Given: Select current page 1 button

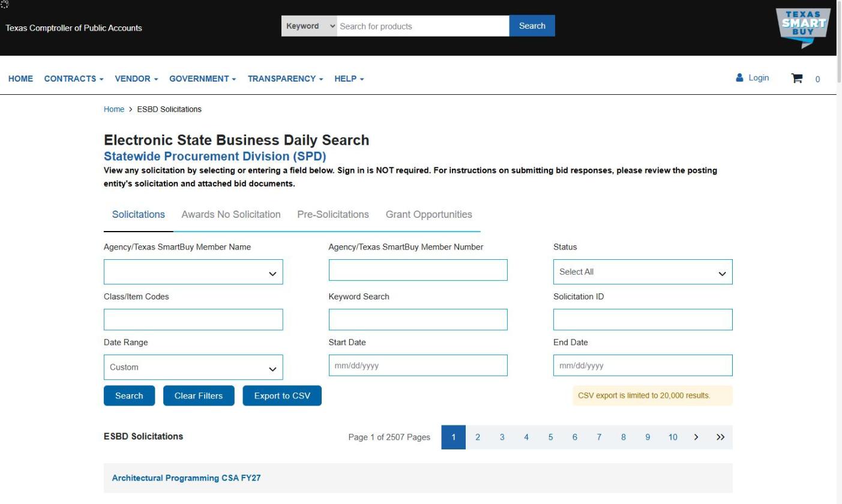Looking at the screenshot, I should (x=454, y=437).
